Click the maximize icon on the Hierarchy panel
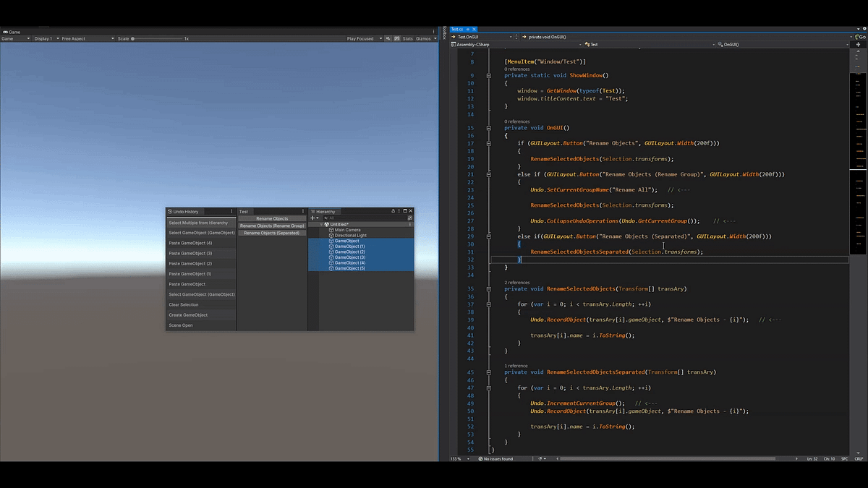868x488 pixels. point(405,210)
